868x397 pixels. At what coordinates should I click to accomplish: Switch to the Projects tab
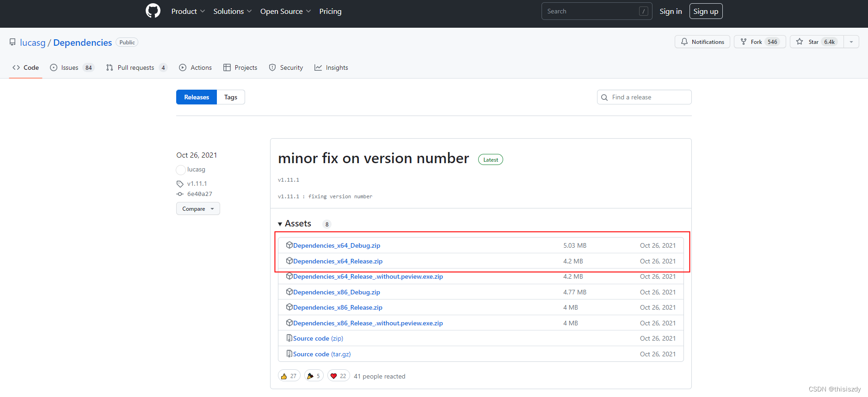[240, 67]
